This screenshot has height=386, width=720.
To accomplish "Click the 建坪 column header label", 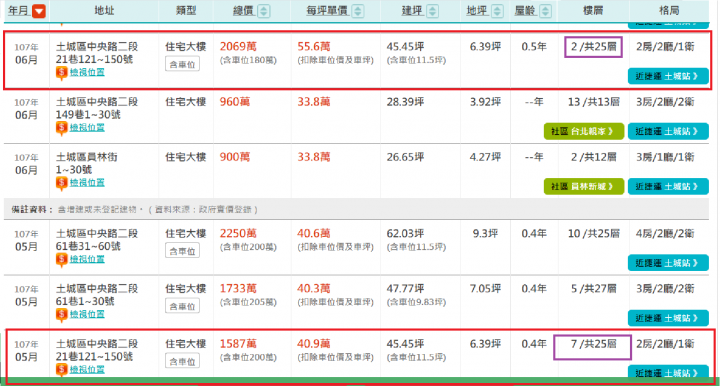I will [412, 11].
